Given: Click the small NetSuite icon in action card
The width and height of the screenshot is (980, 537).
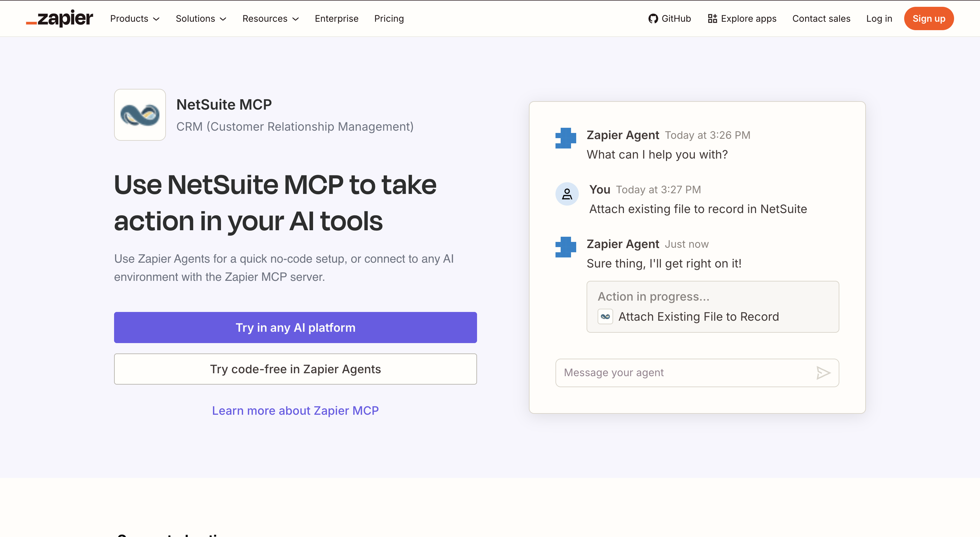Looking at the screenshot, I should coord(605,316).
